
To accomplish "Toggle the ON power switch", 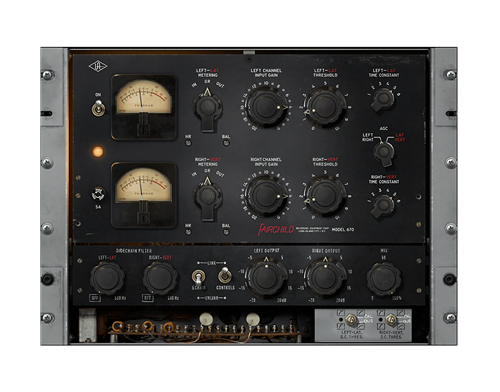I will point(98,109).
